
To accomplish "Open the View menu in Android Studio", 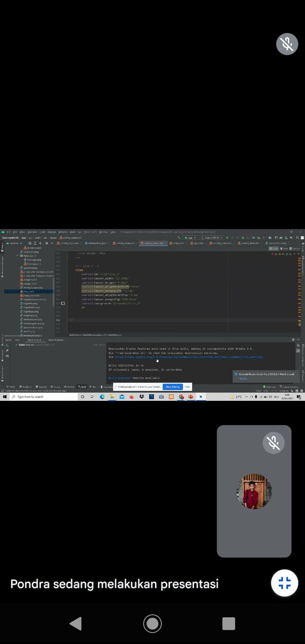I will coord(22,232).
